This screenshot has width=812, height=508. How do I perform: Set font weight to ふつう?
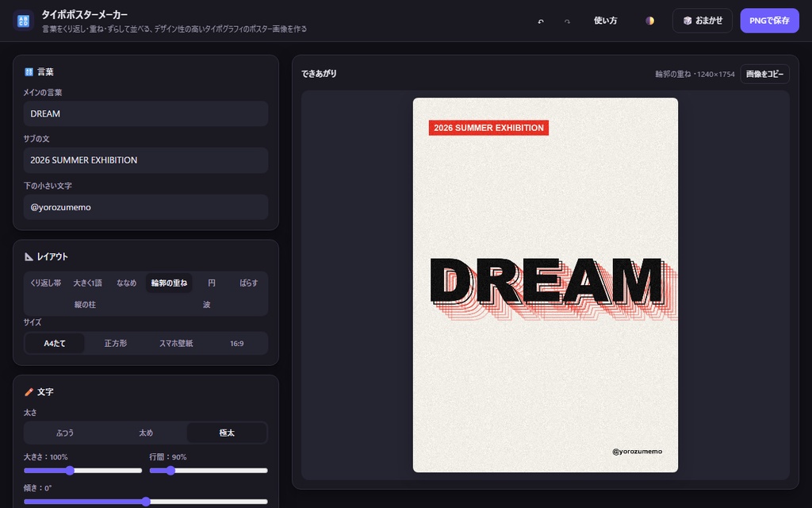pos(65,433)
